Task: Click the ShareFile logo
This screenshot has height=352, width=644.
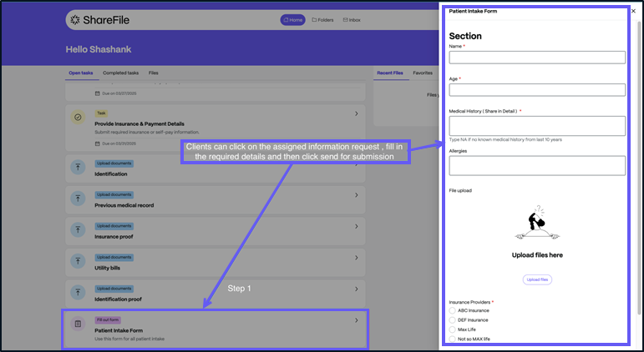Action: (99, 20)
